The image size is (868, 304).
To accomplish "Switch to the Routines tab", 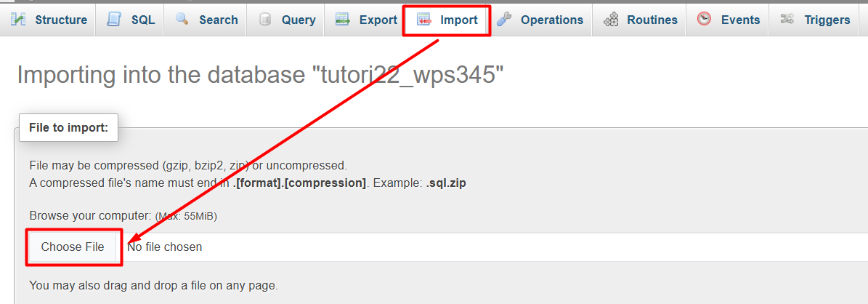I will (x=639, y=20).
